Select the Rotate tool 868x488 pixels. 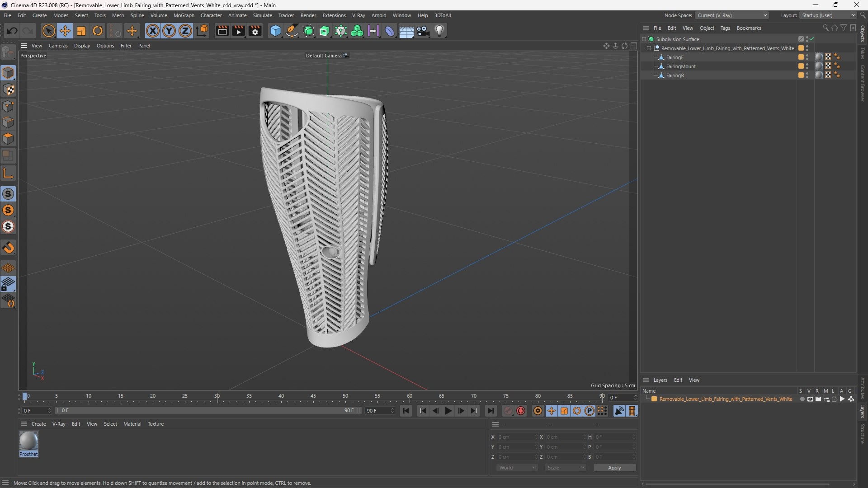pos(98,31)
